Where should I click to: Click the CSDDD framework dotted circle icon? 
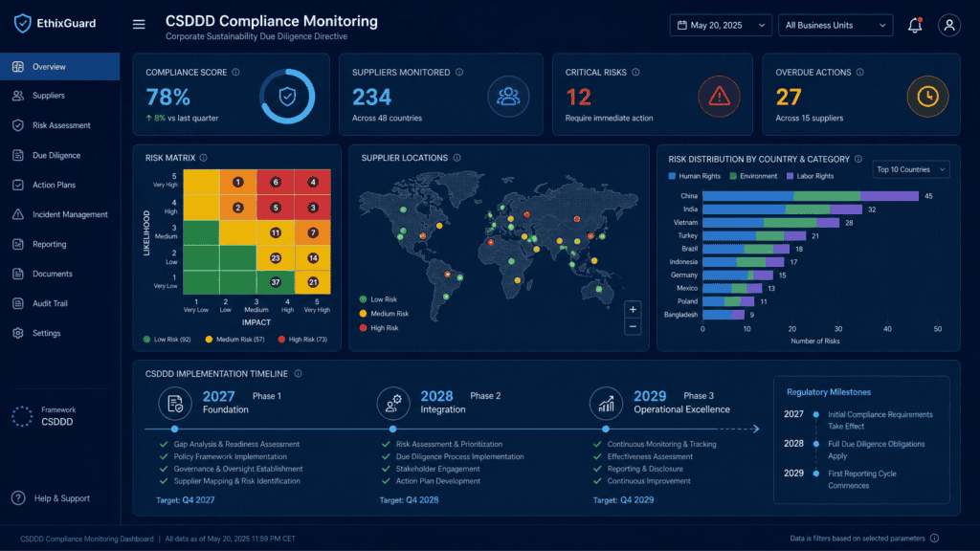point(22,416)
